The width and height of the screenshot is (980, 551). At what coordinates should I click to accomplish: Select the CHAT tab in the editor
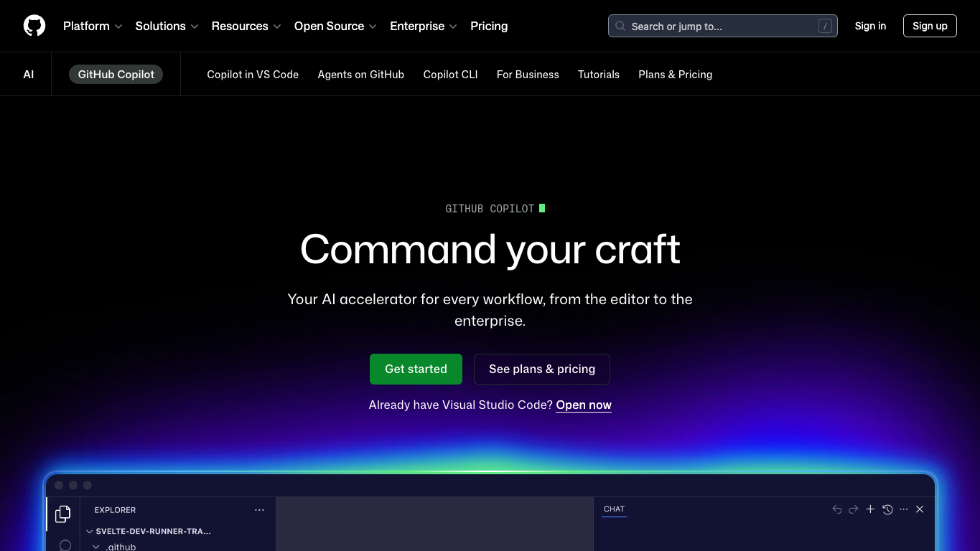615,509
